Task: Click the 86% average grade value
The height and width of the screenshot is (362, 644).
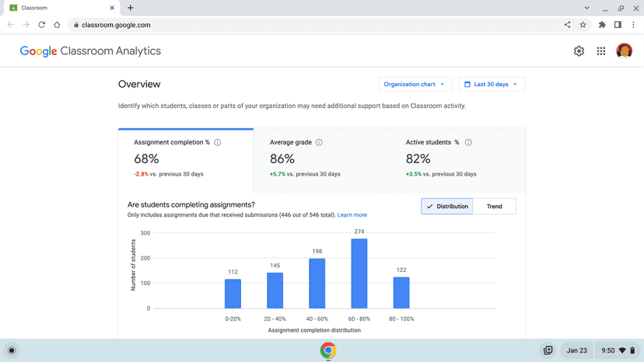Action: pos(282,158)
